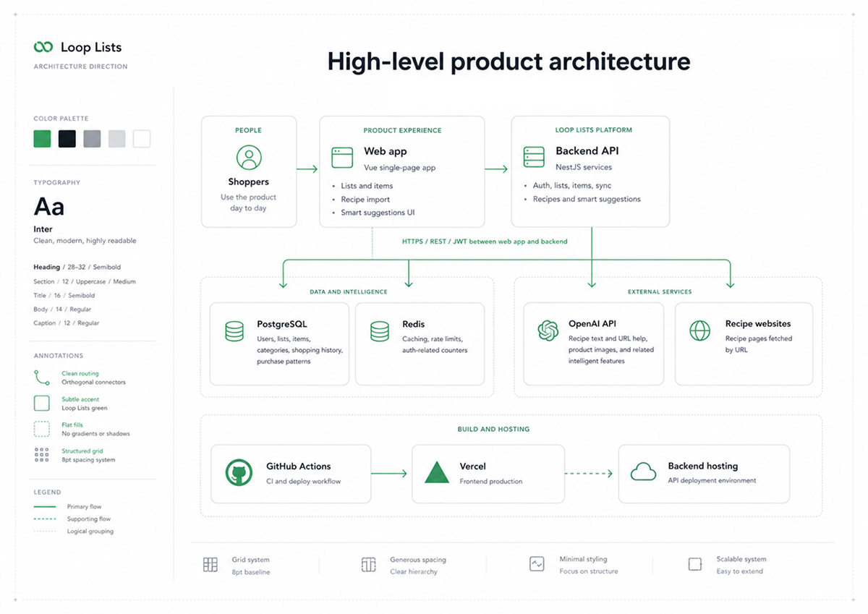Click the 'DATA AND INTELLIGENCE' group label

click(348, 292)
